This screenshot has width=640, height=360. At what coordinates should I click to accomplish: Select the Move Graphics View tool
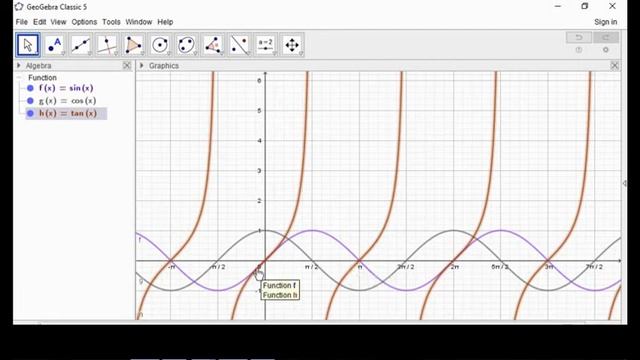292,45
